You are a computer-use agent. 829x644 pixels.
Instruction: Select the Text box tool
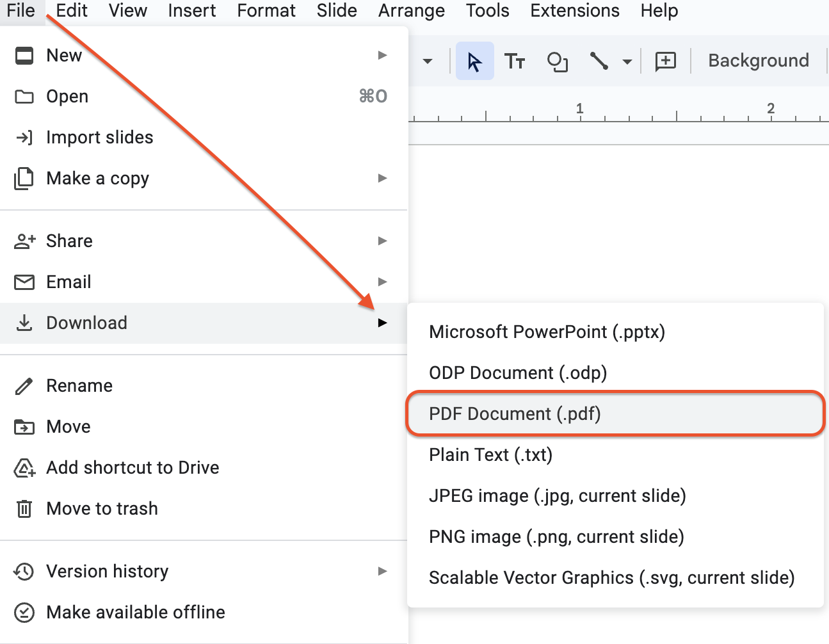(x=515, y=61)
